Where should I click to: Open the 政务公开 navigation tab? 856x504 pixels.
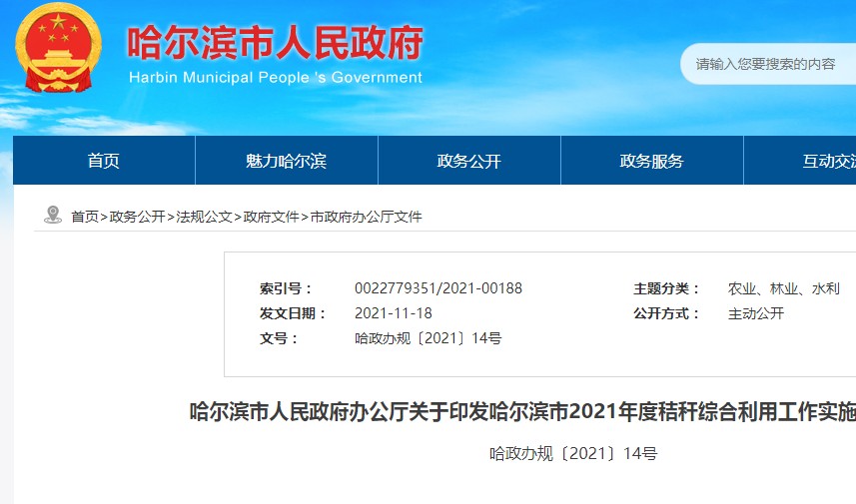pyautogui.click(x=468, y=161)
